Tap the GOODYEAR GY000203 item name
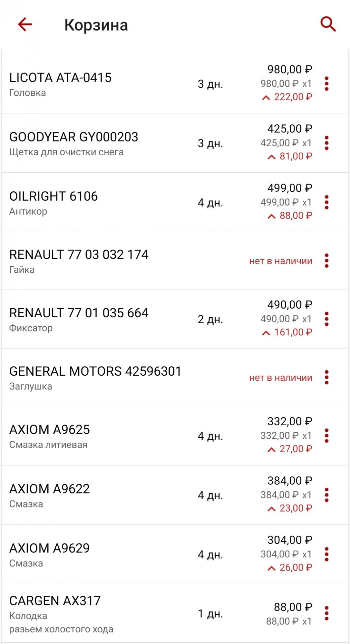The width and height of the screenshot is (350, 644). click(x=74, y=137)
